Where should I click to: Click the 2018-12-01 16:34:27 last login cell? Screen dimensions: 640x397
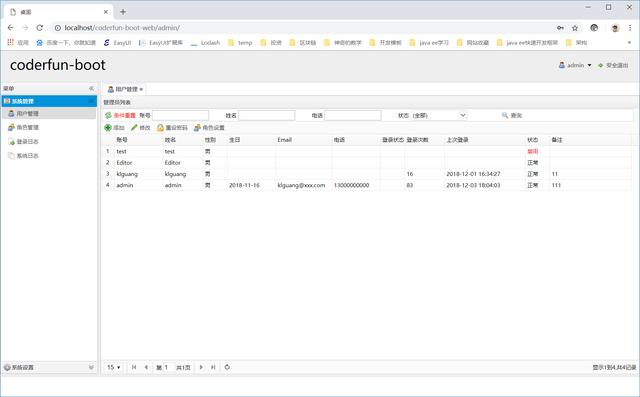click(x=473, y=174)
